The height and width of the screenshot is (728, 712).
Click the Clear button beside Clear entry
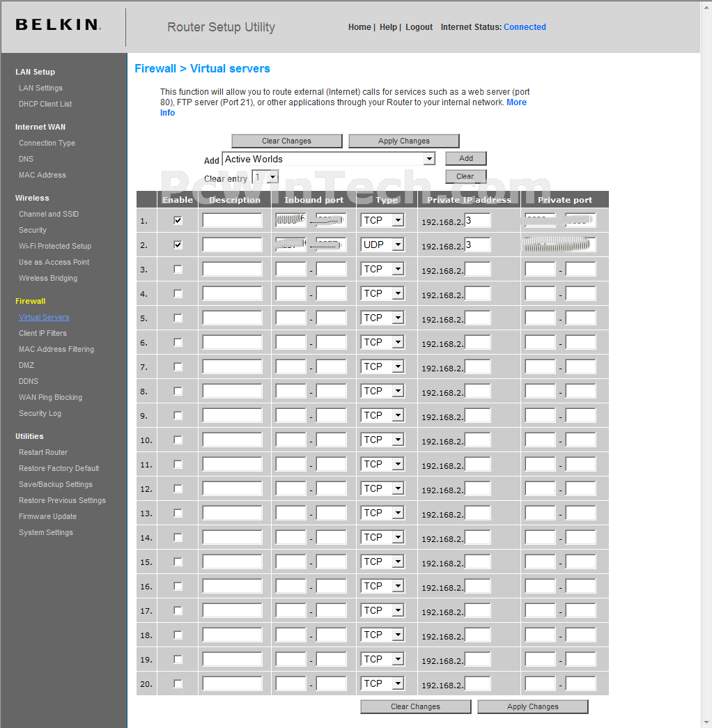(x=465, y=177)
